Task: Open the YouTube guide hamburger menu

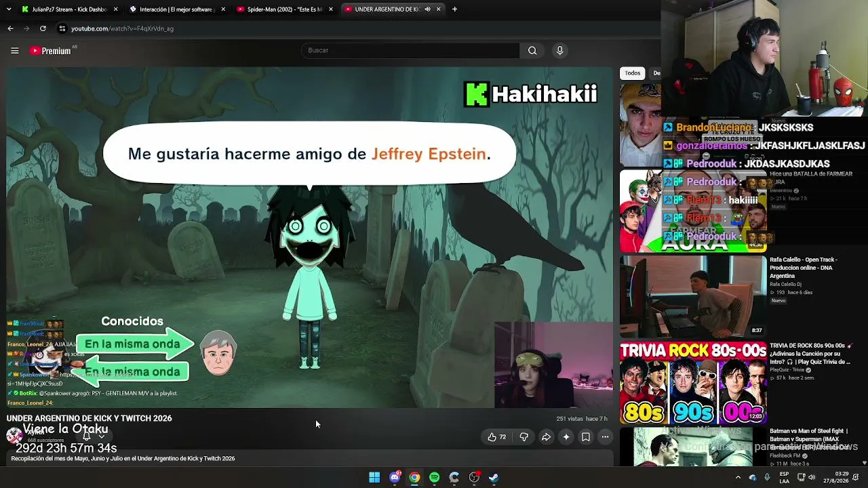Action: click(x=14, y=50)
